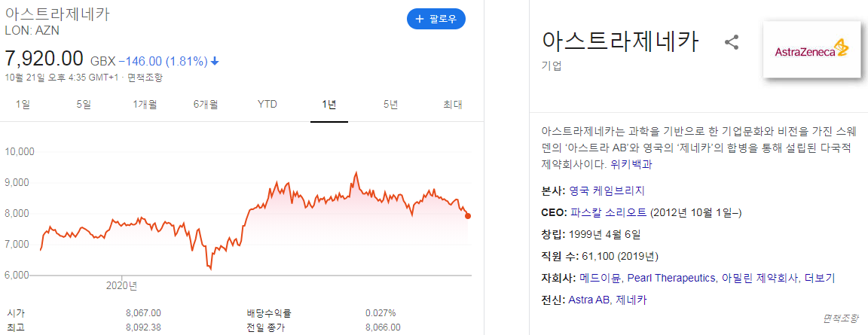The width and height of the screenshot is (868, 335).
Task: Show the 최대 chart range
Action: point(452,104)
